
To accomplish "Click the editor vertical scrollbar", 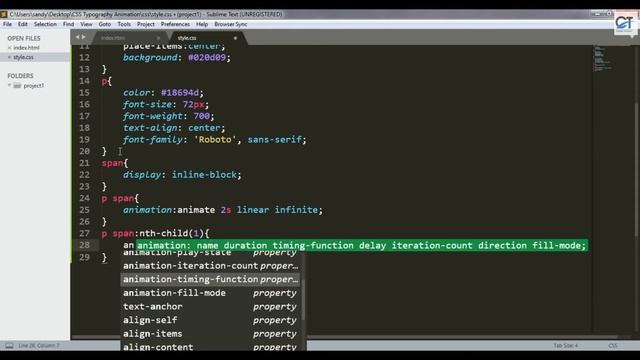I will pyautogui.click(x=637, y=169).
